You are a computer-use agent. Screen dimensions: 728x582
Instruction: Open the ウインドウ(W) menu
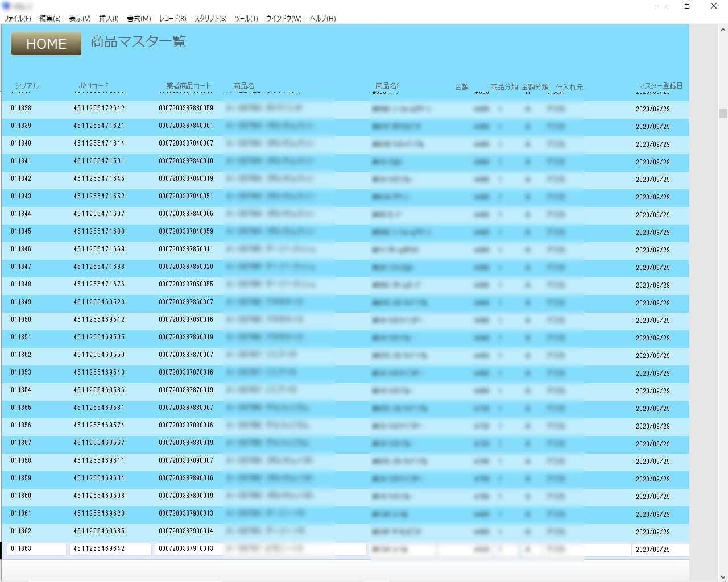pos(284,19)
